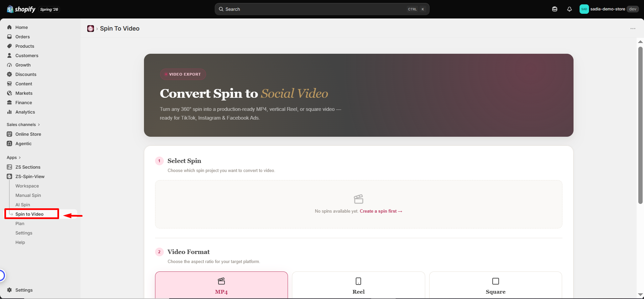Image resolution: width=644 pixels, height=299 pixels.
Task: Open the Online Store channel
Action: 28,134
